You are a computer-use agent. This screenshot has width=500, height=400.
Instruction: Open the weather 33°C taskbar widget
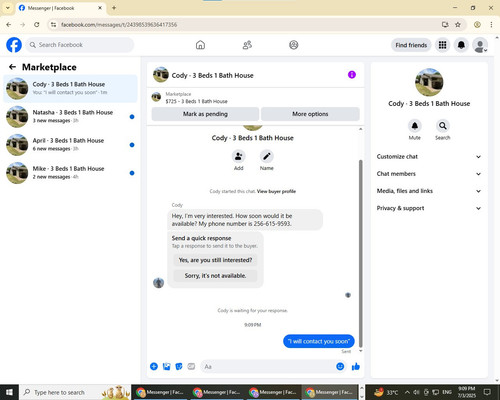[x=386, y=392]
